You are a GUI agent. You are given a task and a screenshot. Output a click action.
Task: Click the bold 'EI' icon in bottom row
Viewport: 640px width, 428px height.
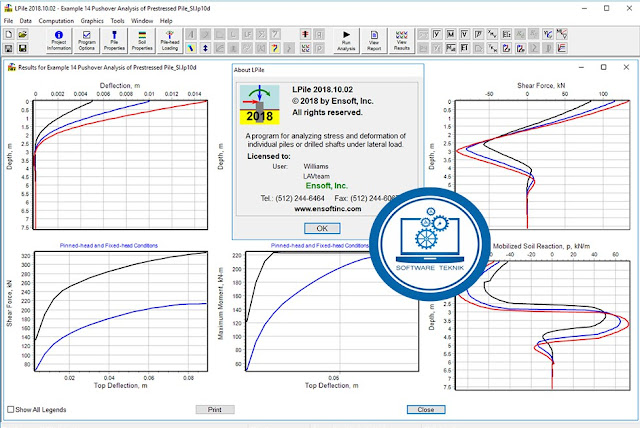pyautogui.click(x=464, y=48)
